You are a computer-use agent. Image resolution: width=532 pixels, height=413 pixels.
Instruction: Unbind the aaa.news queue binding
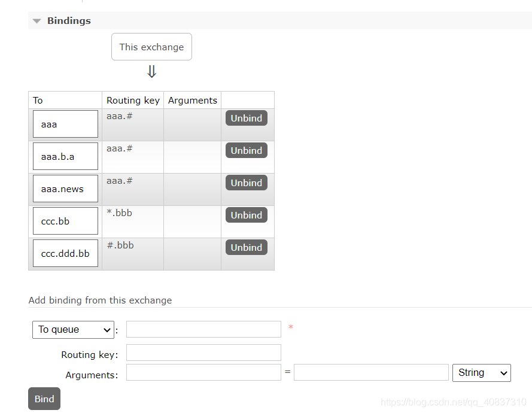tap(247, 183)
